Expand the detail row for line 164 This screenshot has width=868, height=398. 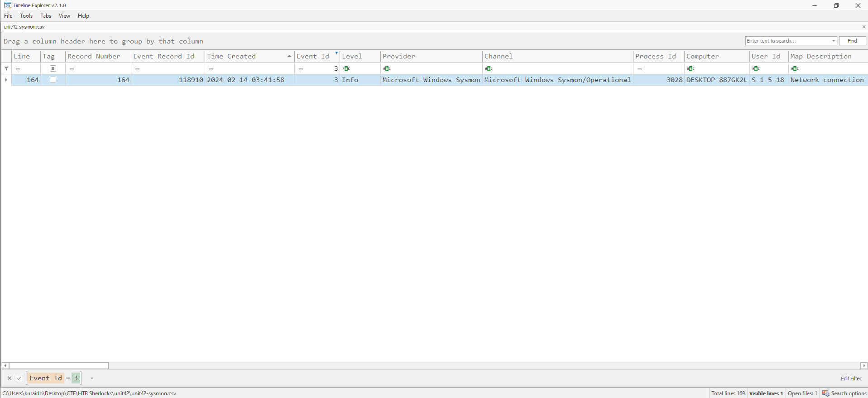6,80
